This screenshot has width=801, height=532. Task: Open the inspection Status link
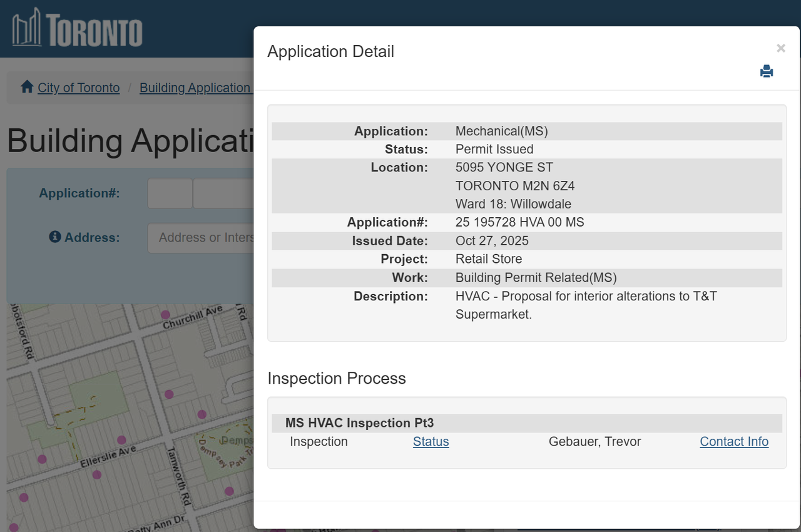[x=431, y=442]
